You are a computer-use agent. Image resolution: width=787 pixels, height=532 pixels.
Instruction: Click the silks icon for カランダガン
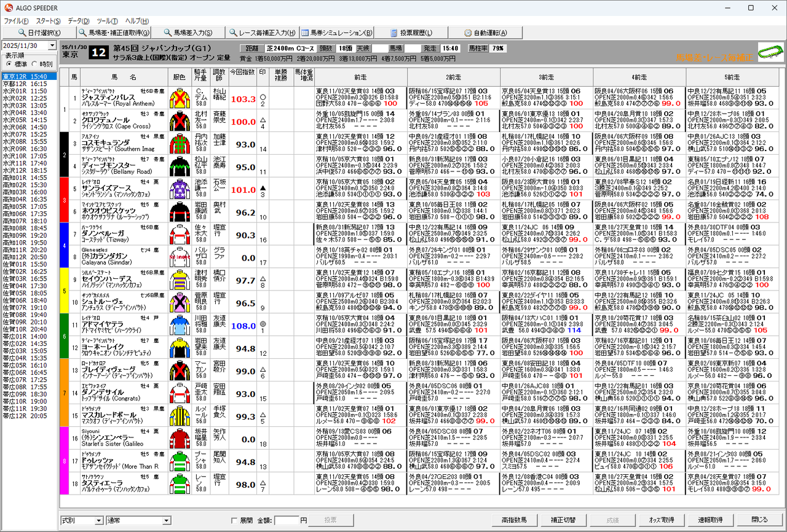pos(180,257)
